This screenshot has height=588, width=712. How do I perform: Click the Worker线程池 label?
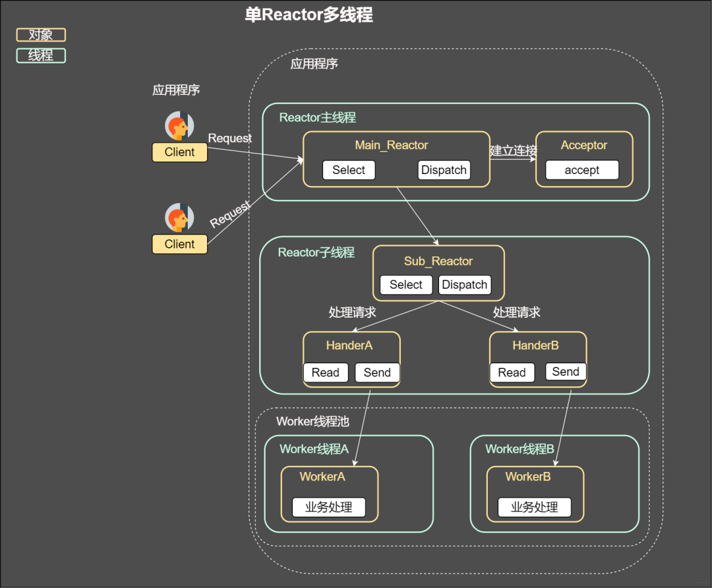click(313, 421)
